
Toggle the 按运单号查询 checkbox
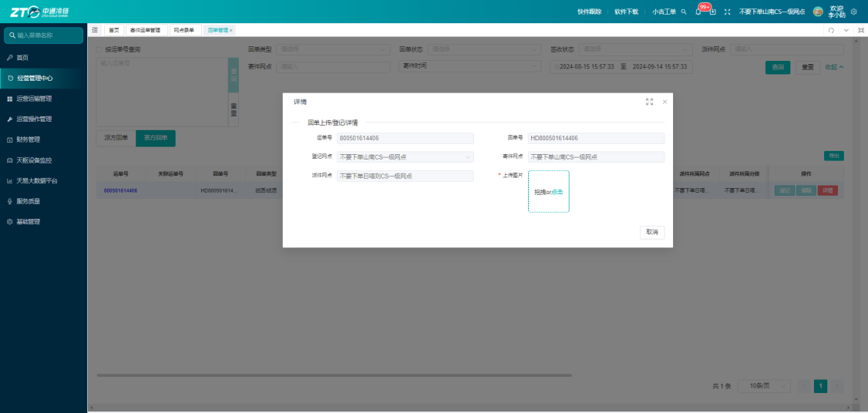click(99, 49)
